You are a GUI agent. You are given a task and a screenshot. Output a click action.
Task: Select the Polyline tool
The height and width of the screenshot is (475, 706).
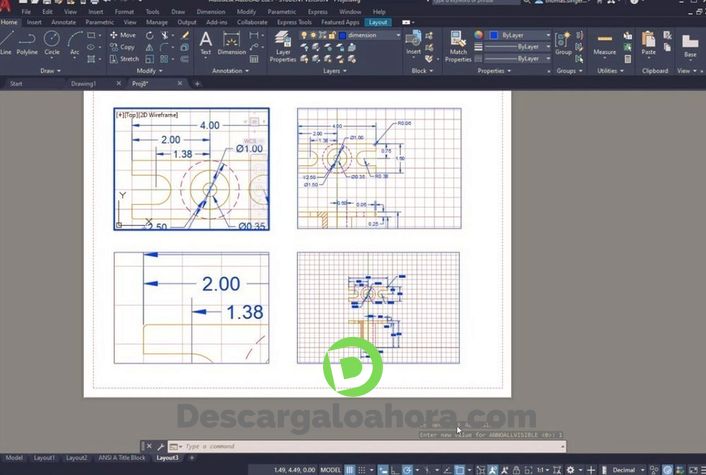click(x=27, y=43)
